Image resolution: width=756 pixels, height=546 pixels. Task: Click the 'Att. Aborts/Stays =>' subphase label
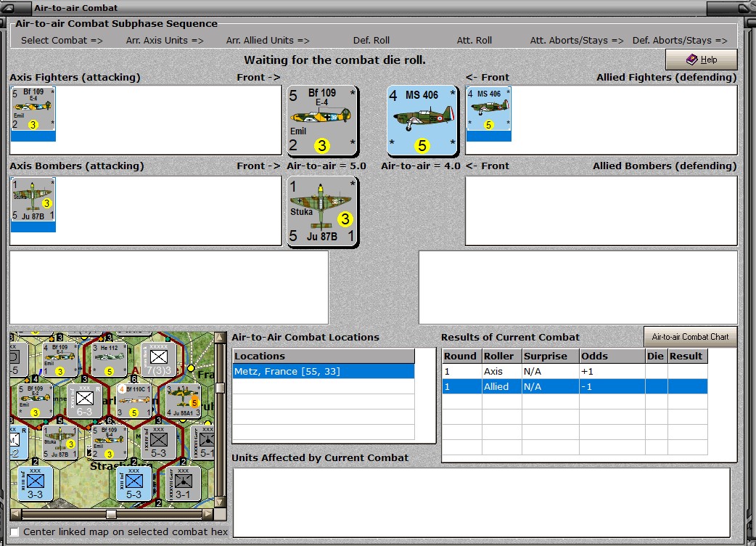click(577, 41)
